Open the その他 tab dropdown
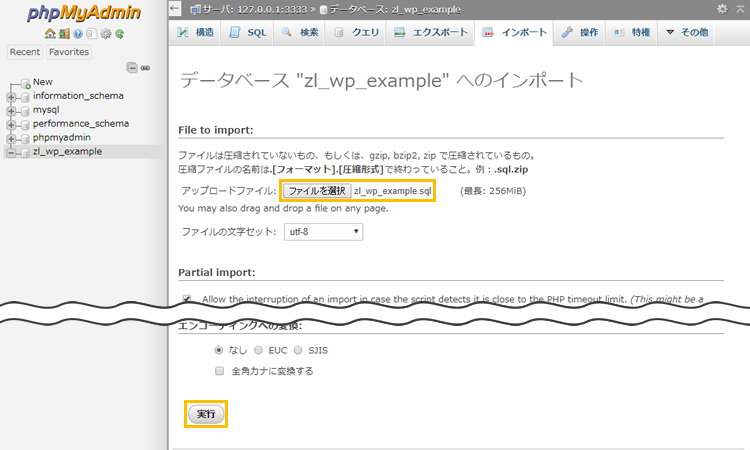Screen dimensions: 750x450 [x=688, y=33]
